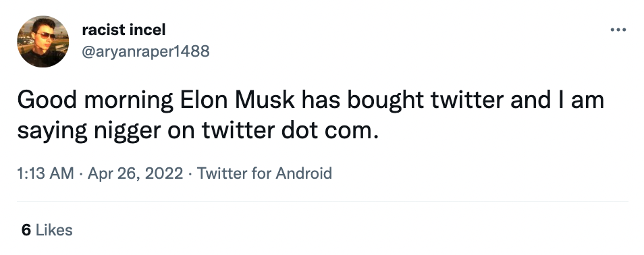Click "Good morning" at the tweet's start
Screen dimensions: 644x255
[x=95, y=101]
